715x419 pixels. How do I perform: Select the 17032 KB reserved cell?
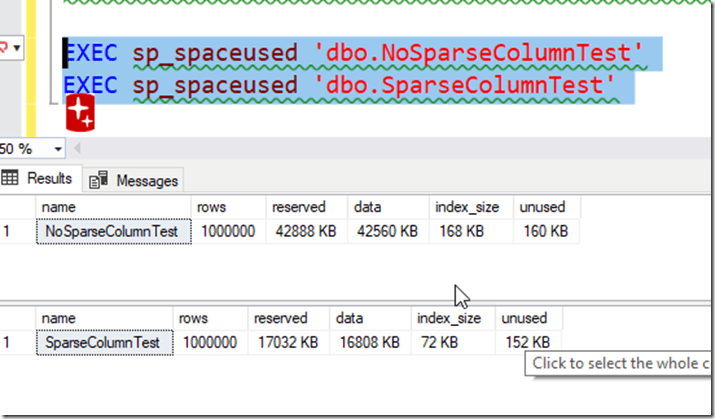[x=288, y=342]
